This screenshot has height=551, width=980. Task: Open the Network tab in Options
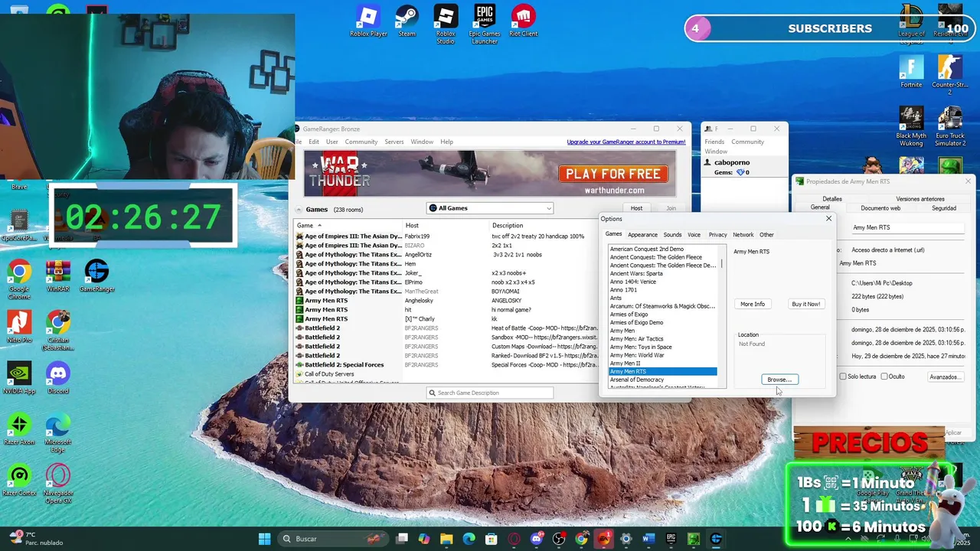743,235
